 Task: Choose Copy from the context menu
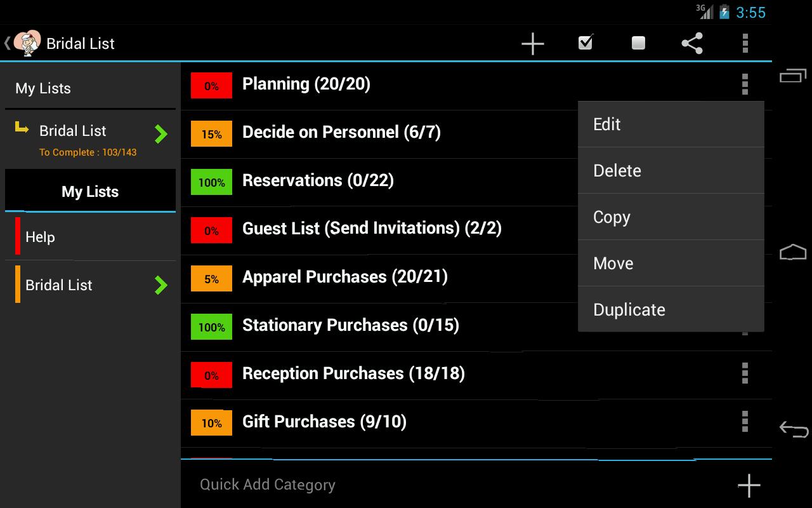671,217
